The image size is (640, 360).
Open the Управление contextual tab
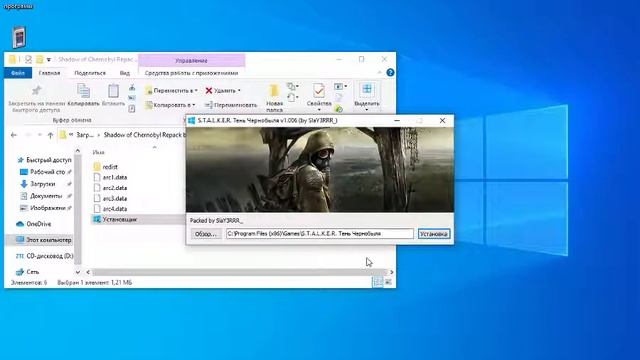coord(191,60)
